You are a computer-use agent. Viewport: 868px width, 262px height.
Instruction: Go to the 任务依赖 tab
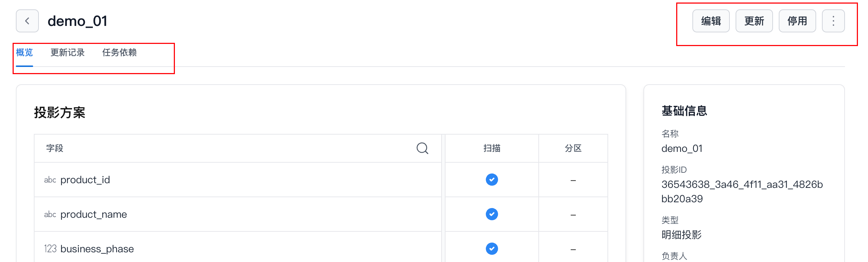point(119,53)
